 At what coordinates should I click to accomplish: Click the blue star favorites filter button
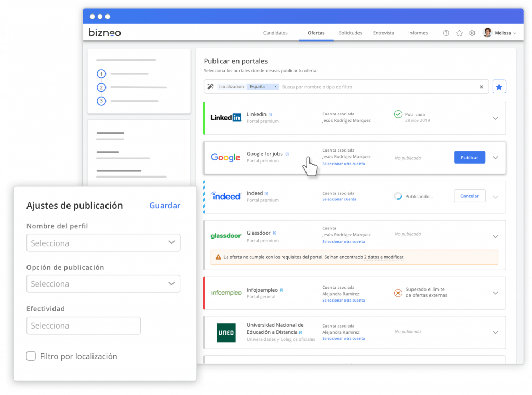(x=499, y=87)
